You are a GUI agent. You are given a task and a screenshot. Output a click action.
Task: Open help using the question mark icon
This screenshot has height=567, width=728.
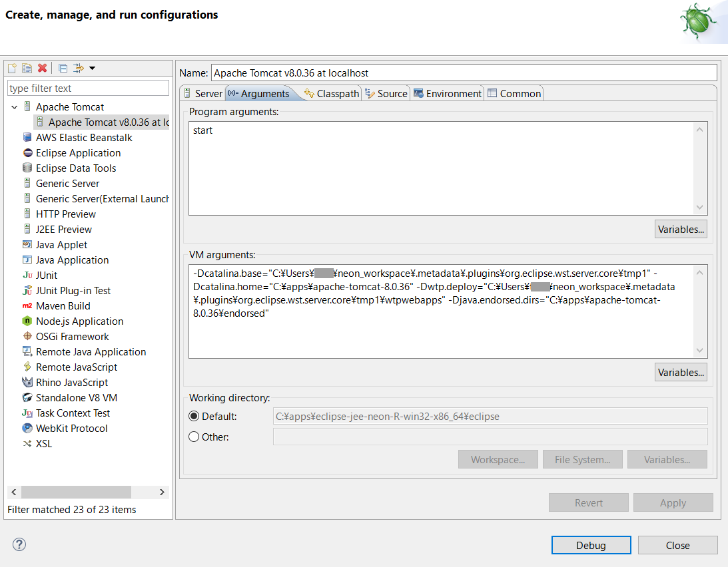tap(19, 544)
